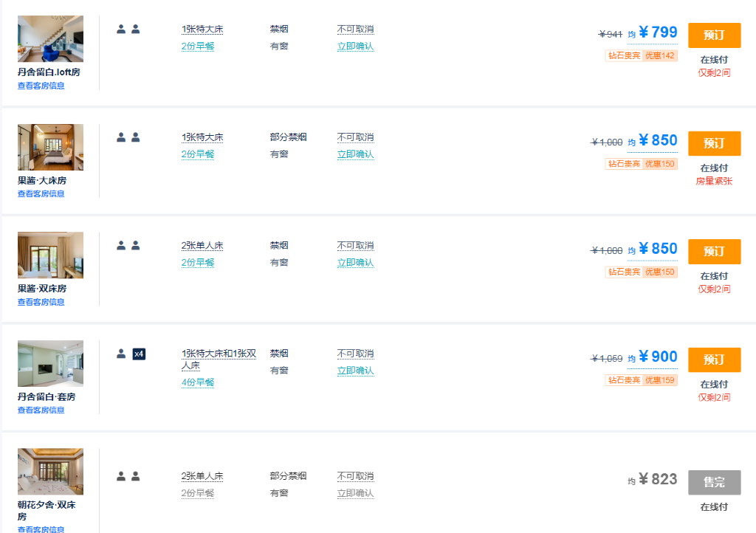This screenshot has height=533, width=756.
Task: Open 查看客房信息 under 果酱·双床房
Action: tap(41, 302)
